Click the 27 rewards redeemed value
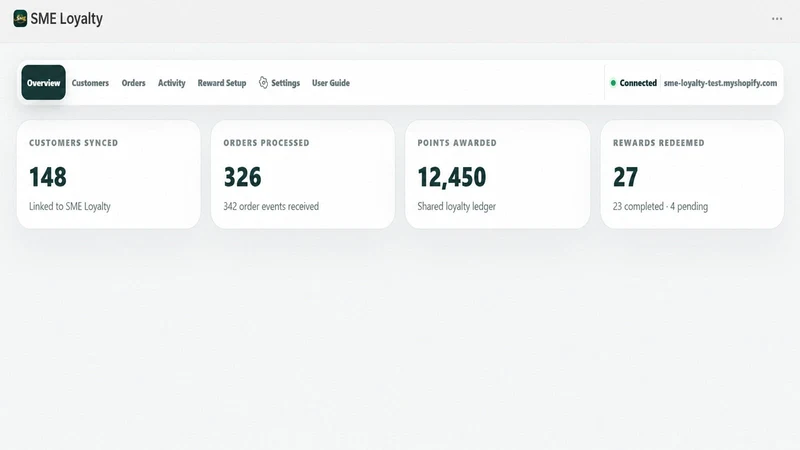This screenshot has height=450, width=800. coord(626,177)
